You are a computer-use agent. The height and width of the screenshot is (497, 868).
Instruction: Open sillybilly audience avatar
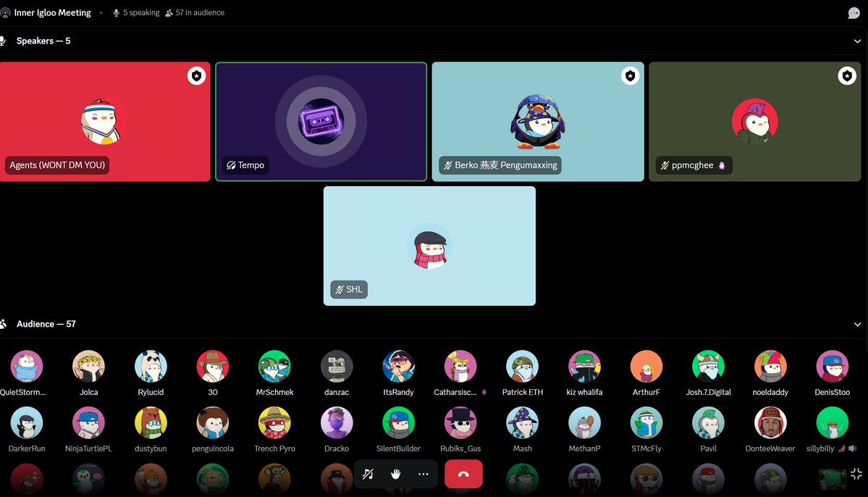(833, 423)
